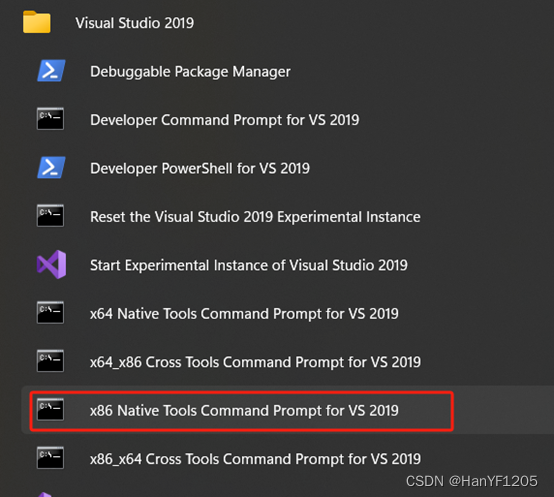Screen dimensions: 554x497
Task: Open Developer PowerShell for VS 2019
Action: tap(200, 168)
